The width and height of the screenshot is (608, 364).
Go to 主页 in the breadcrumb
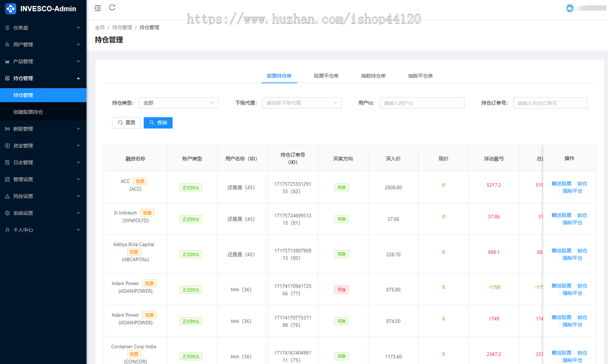click(100, 27)
